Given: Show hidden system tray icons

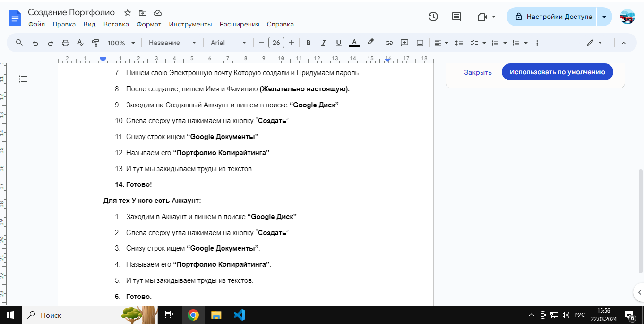Looking at the screenshot, I should 531,315.
